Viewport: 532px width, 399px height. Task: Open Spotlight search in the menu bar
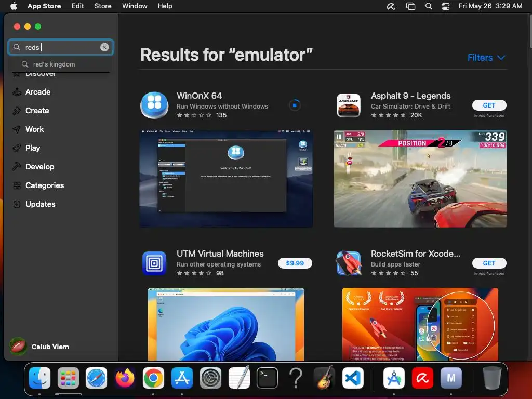click(x=429, y=6)
